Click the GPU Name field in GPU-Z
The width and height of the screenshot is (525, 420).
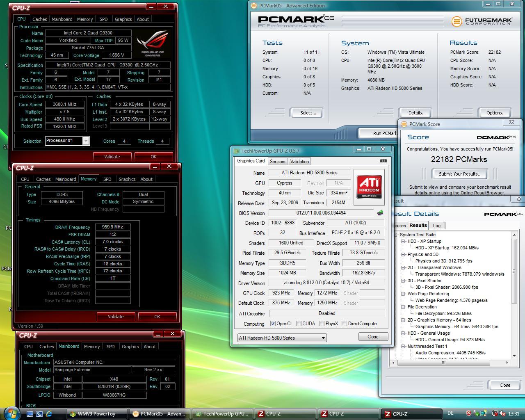(310, 173)
